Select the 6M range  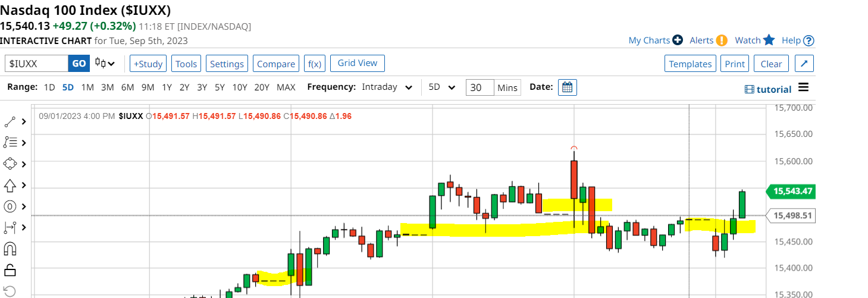click(127, 87)
